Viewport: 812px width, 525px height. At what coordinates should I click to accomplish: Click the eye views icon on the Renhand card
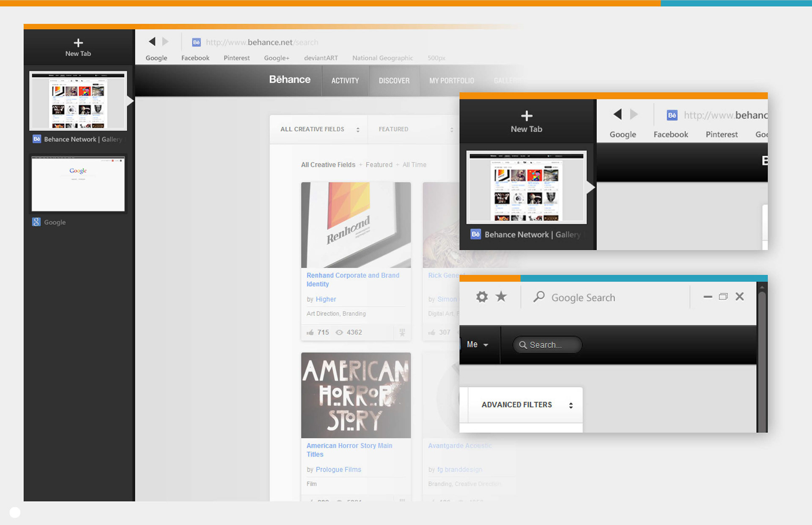[x=339, y=332]
